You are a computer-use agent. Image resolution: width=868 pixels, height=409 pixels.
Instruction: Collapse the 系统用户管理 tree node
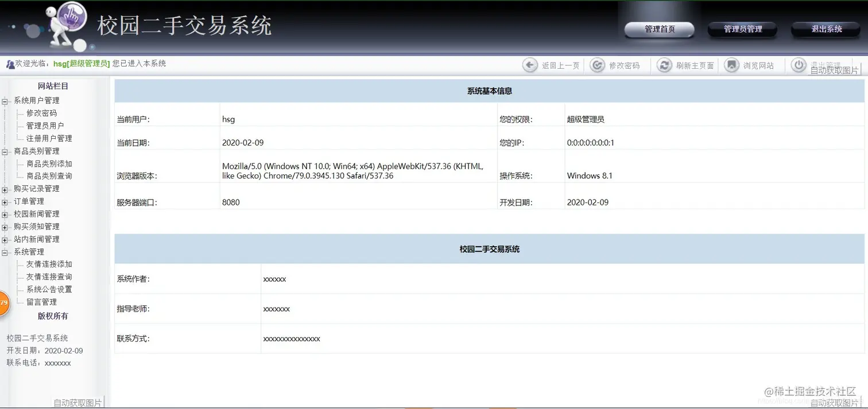click(x=5, y=101)
